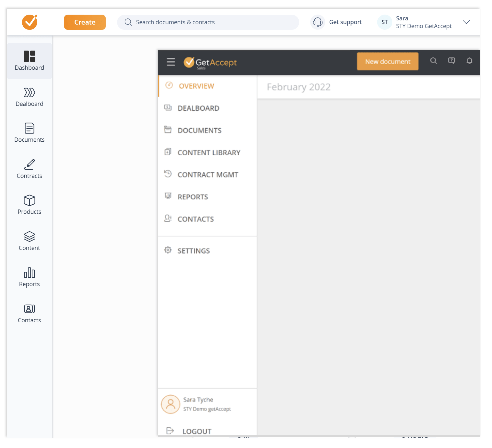Image resolution: width=492 pixels, height=448 pixels.
Task: Select the Settings menu entry
Action: (194, 251)
